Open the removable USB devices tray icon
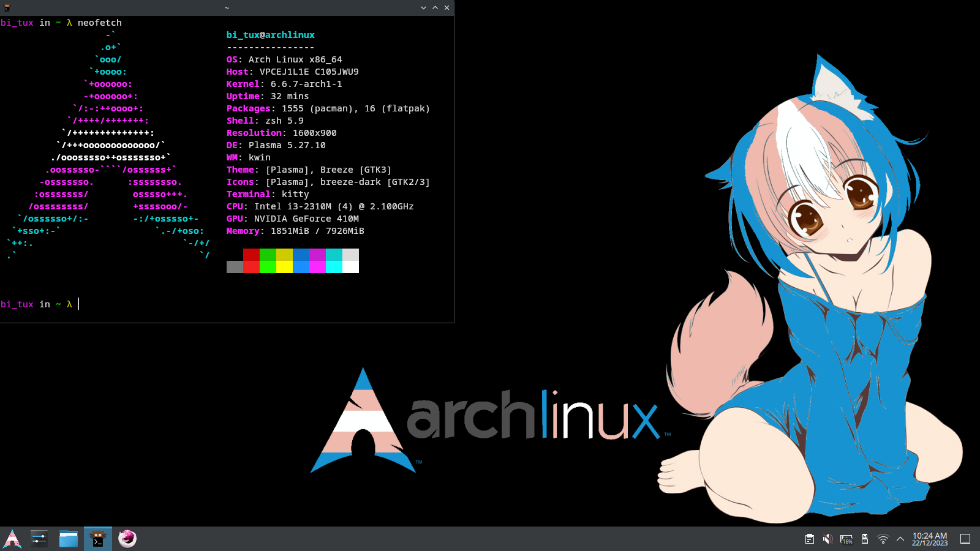The image size is (980, 551). 865,539
